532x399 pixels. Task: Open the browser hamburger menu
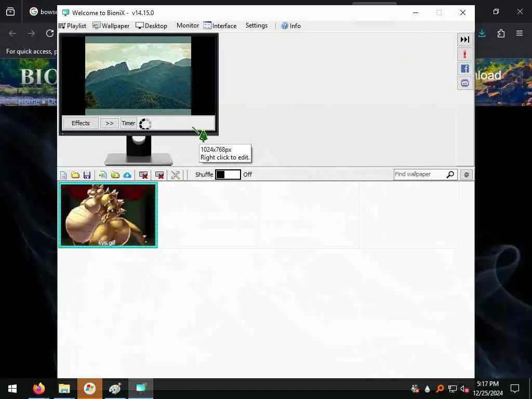[x=520, y=33]
